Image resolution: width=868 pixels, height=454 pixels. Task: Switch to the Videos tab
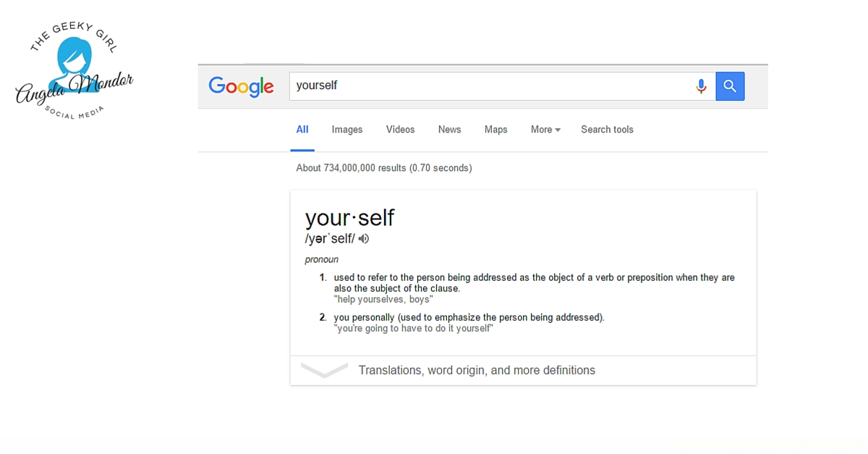click(400, 130)
